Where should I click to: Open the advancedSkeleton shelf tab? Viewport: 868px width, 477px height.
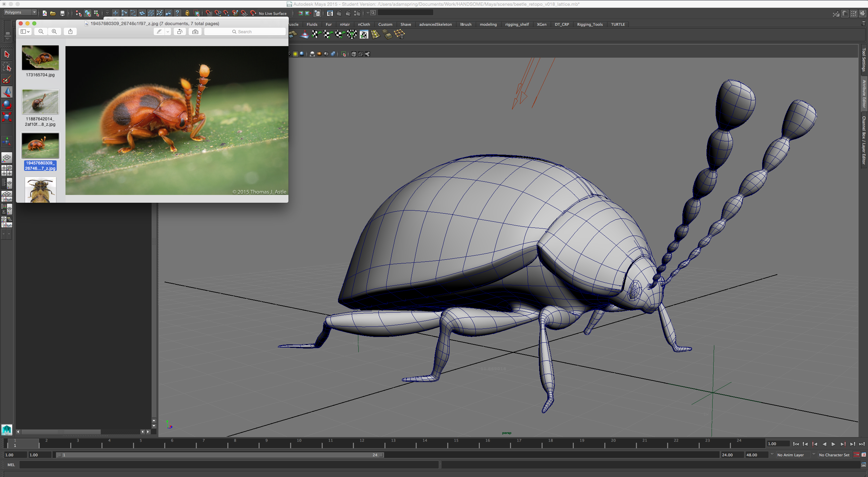point(435,24)
